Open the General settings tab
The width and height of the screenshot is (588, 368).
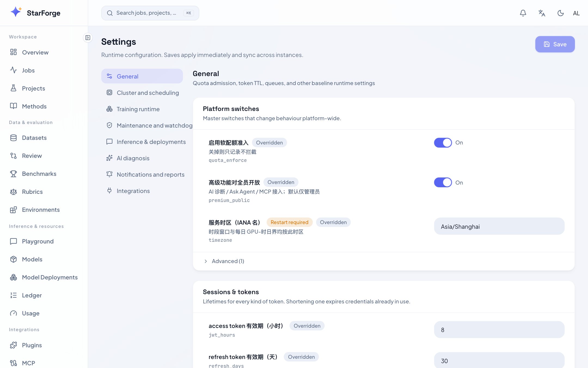[x=142, y=76]
